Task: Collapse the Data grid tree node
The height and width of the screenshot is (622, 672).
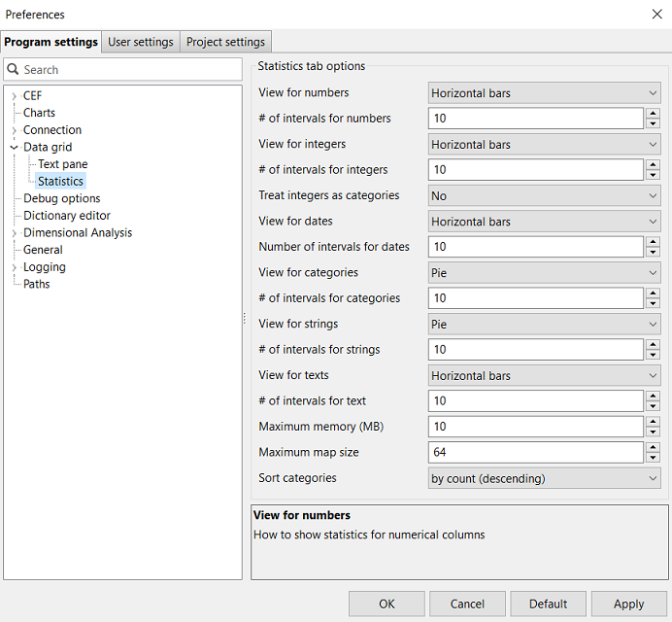Action: coord(15,148)
